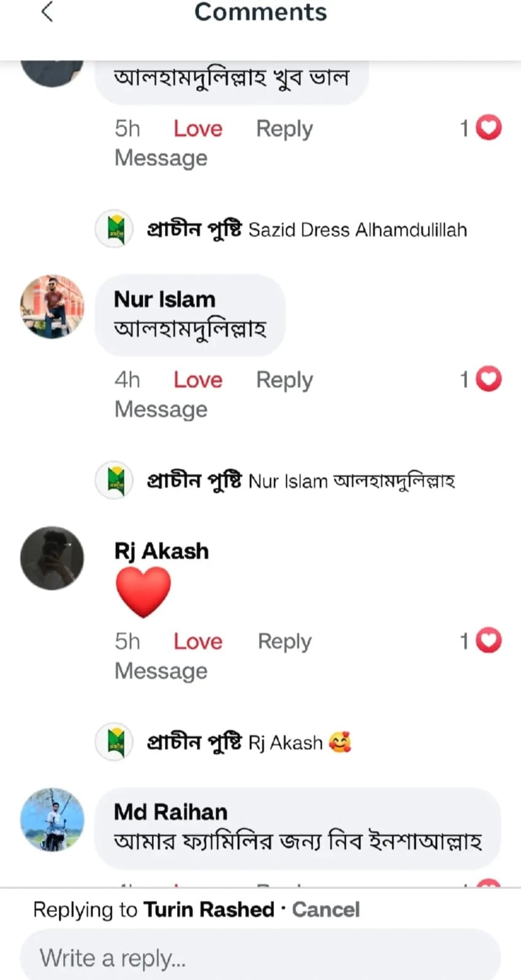This screenshot has height=980, width=521.
Task: Open Nur Islam's profile picture
Action: tap(52, 306)
